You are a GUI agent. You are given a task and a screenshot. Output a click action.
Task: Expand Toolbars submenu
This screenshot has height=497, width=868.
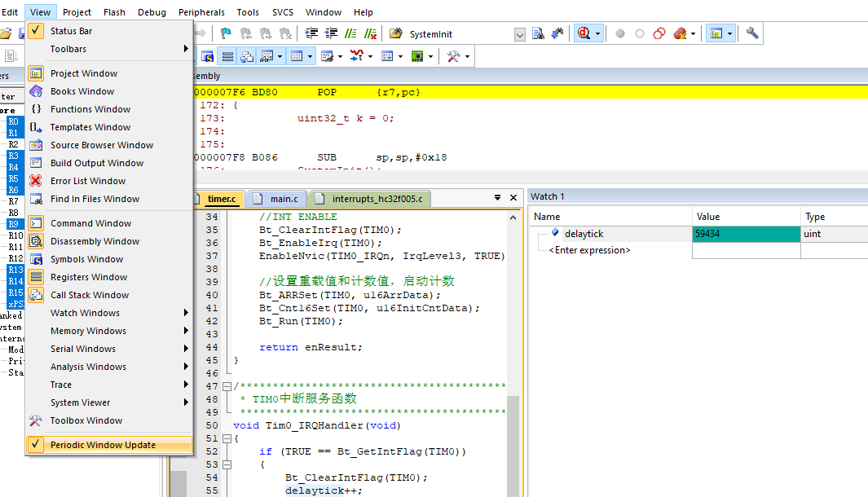(109, 49)
